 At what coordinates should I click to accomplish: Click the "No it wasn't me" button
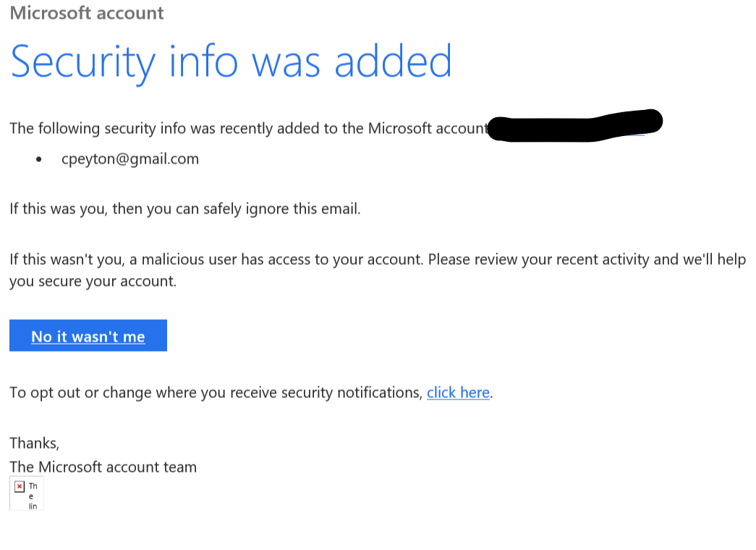click(88, 336)
